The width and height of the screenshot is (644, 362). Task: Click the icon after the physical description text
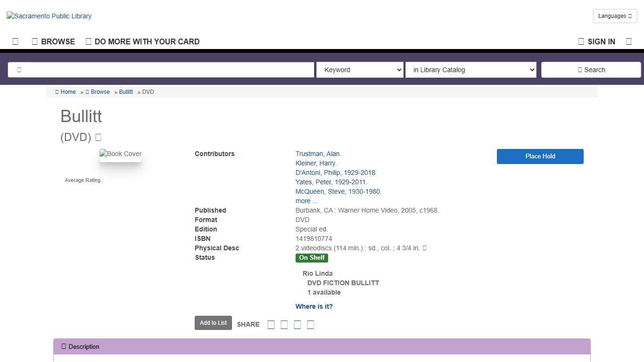424,248
